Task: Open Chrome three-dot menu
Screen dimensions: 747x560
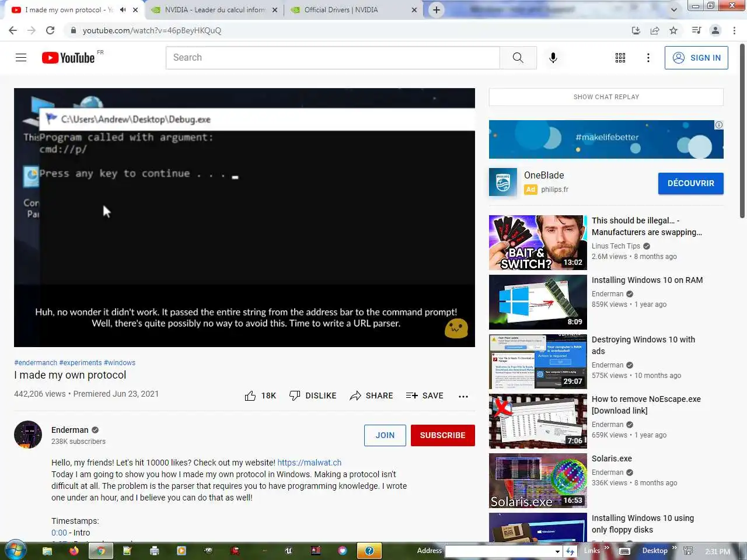Action: coord(735,30)
